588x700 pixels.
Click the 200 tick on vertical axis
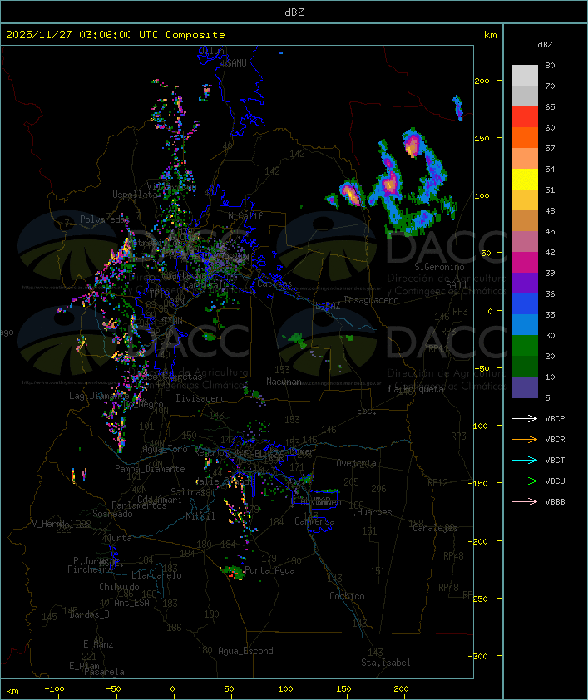482,81
